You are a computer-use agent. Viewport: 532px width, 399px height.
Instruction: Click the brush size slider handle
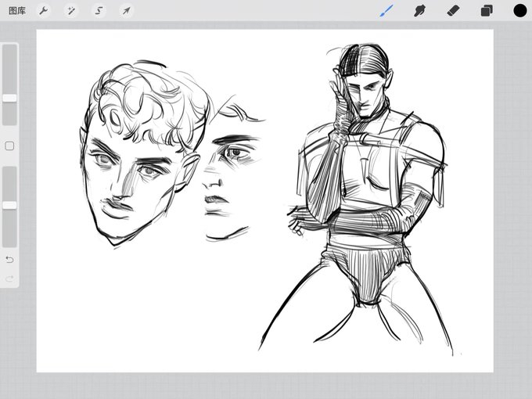pos(10,98)
